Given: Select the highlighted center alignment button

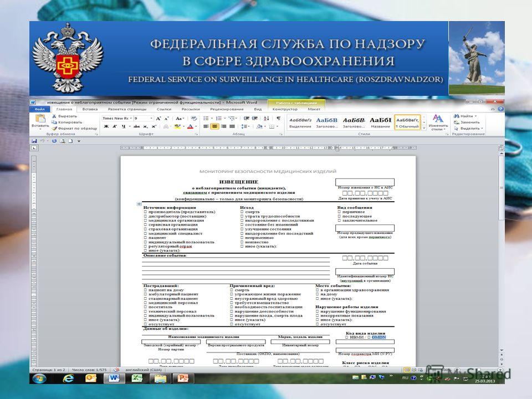Looking at the screenshot, I should coord(214,126).
